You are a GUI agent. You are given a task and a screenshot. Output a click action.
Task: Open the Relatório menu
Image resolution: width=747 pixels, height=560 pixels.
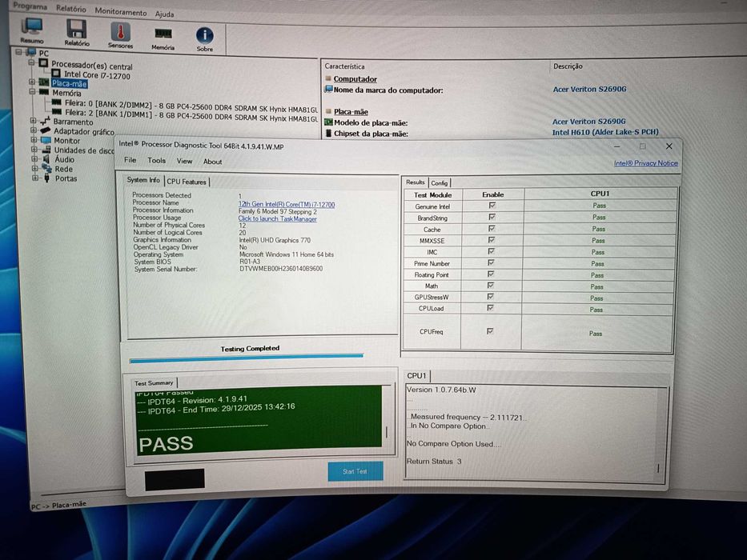pos(71,9)
